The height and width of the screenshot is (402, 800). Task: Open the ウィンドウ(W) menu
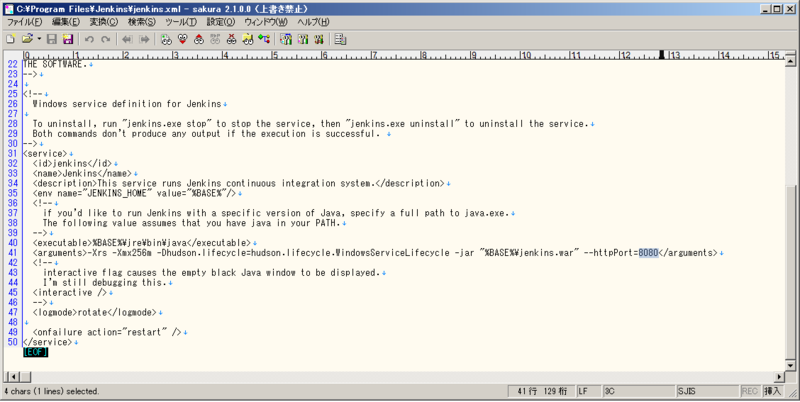point(266,22)
